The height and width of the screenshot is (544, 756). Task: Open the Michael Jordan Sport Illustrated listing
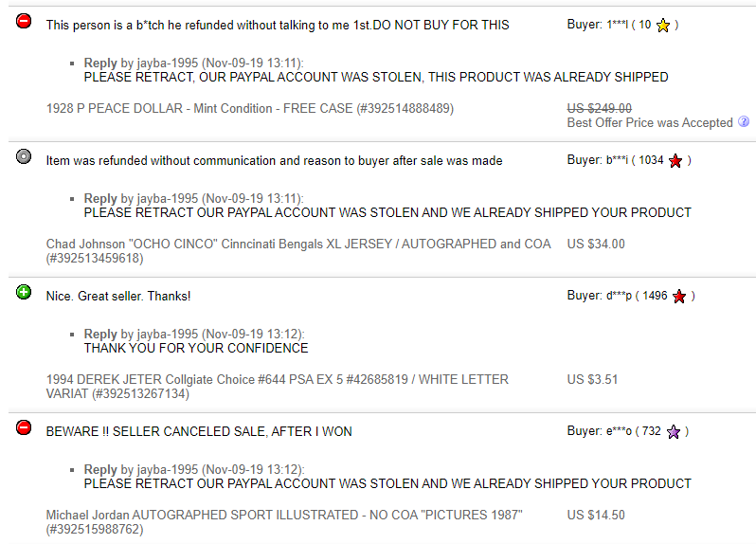click(284, 522)
